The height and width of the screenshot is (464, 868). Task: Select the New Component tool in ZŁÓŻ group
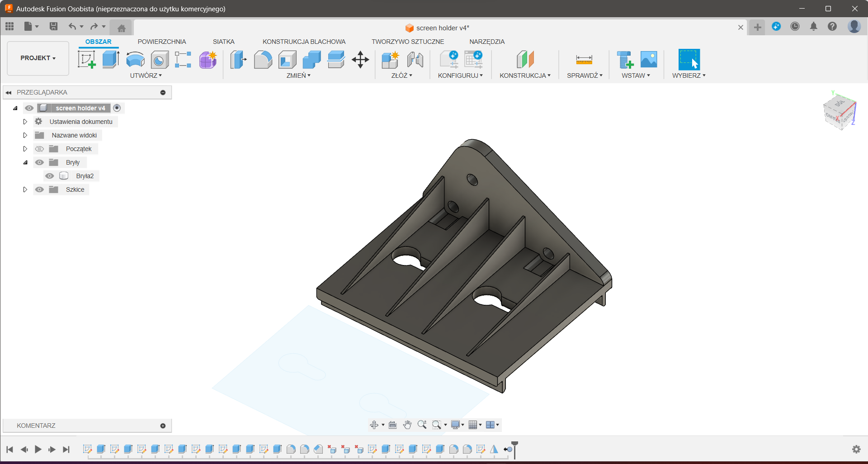(x=390, y=59)
